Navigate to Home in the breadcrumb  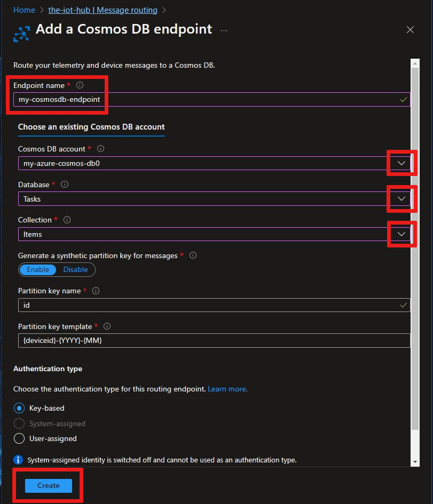[x=24, y=10]
